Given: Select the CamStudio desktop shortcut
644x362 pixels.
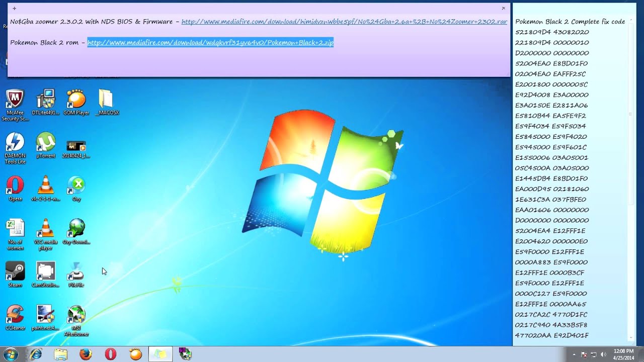Looking at the screenshot, I should [46, 275].
